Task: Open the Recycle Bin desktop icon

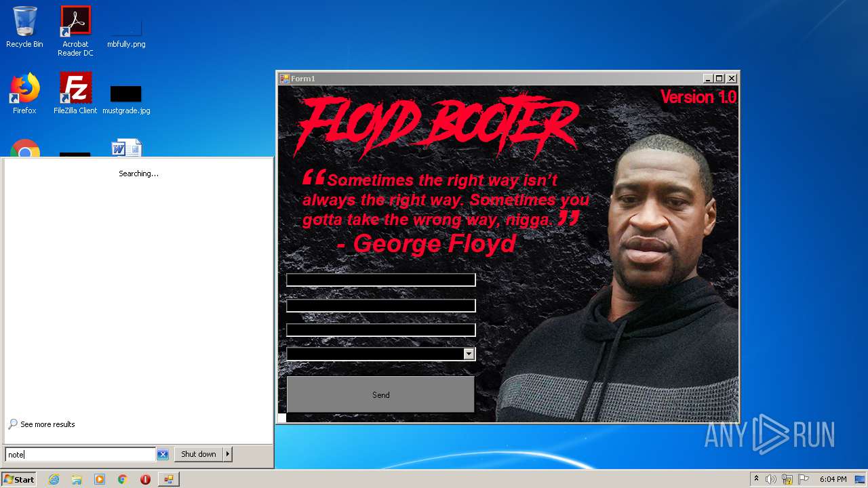Action: pyautogui.click(x=24, y=27)
